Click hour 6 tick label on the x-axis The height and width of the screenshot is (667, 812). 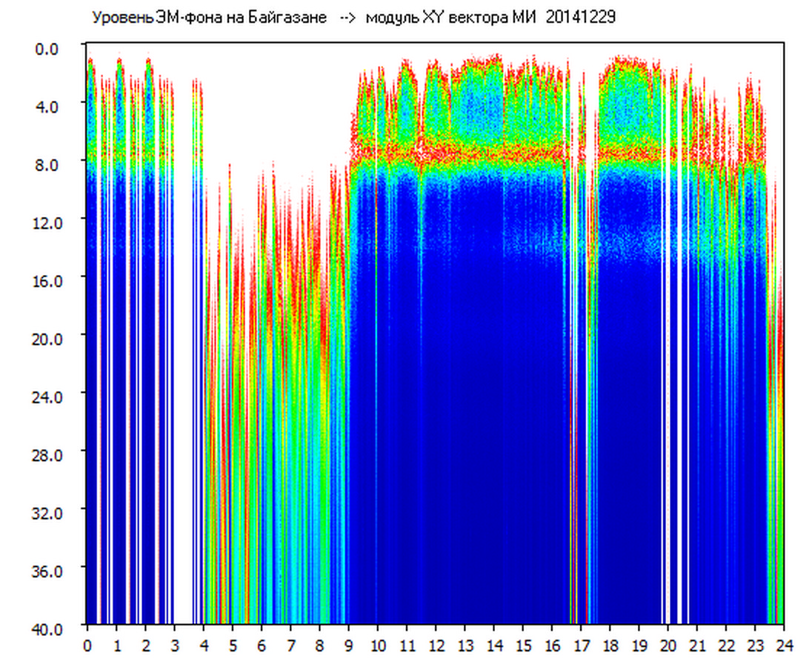pyautogui.click(x=262, y=646)
